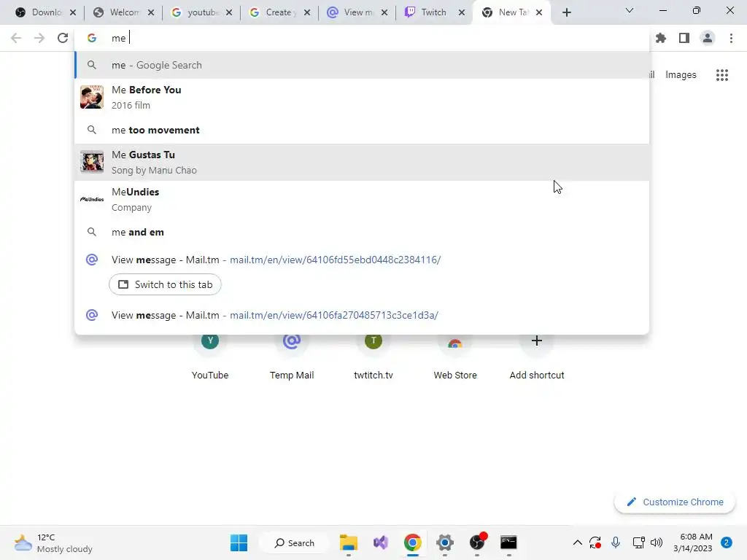
Task: Click the Me Gustas Tu album thumbnail
Action: [x=92, y=162]
